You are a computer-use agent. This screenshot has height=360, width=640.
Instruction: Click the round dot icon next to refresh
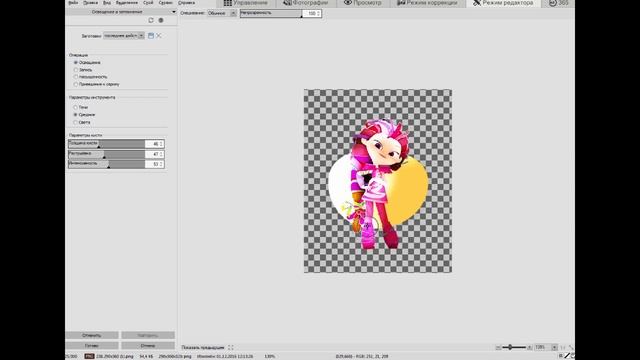(161, 20)
